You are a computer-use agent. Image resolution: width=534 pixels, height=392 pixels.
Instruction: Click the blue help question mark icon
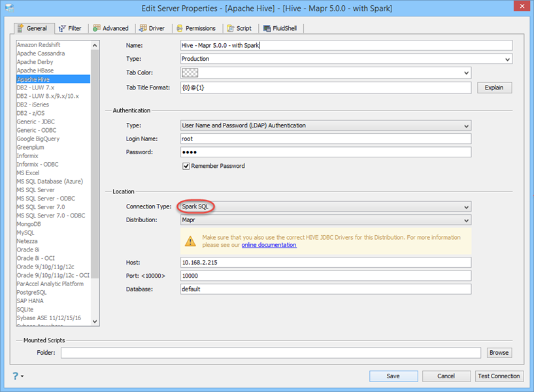pos(15,376)
